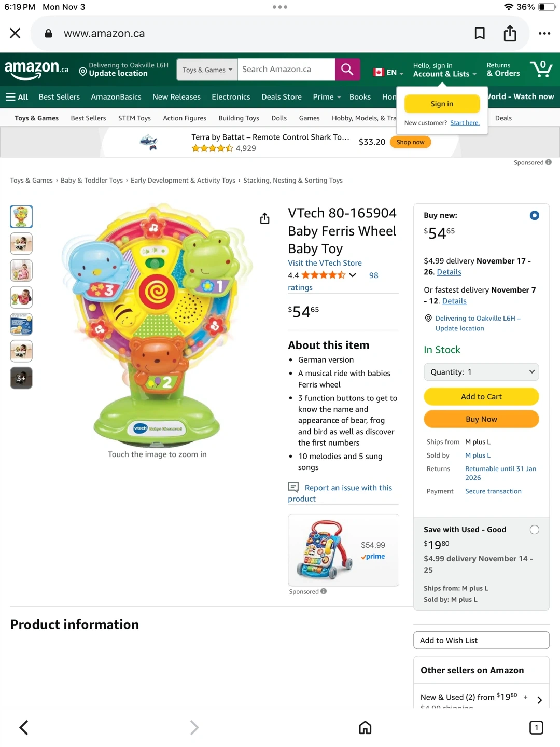This screenshot has width=560, height=747.
Task: Open the All hamburger menu
Action: [17, 97]
